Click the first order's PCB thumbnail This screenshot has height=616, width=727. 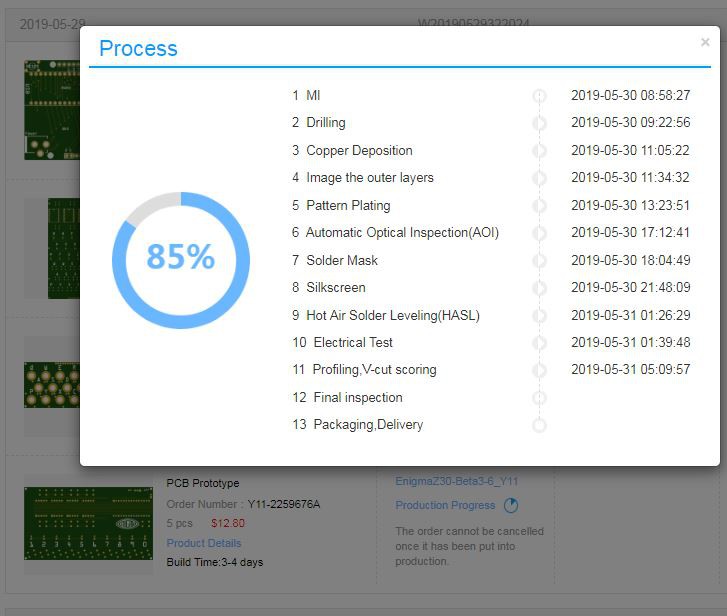tap(52, 110)
